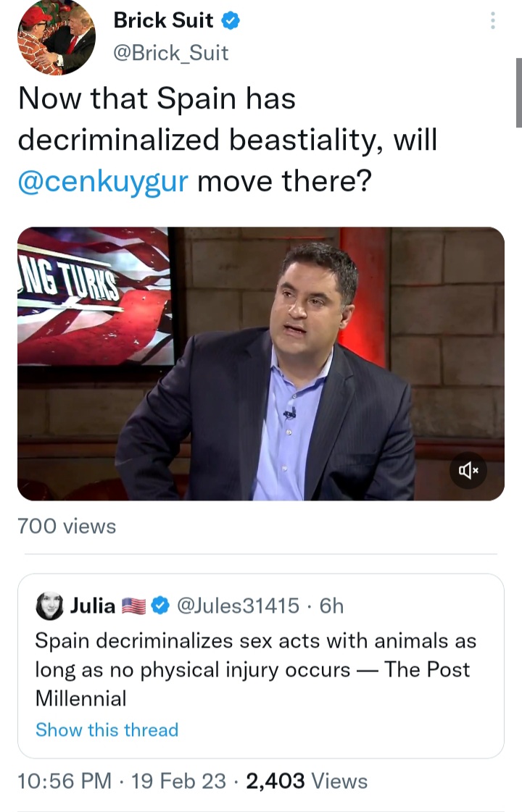Click the US flag emoji beside Julia
522x812 pixels.
point(135,606)
